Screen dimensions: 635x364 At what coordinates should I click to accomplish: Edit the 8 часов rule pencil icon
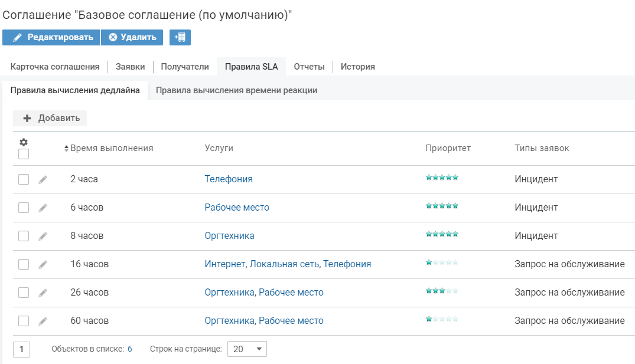pos(43,236)
